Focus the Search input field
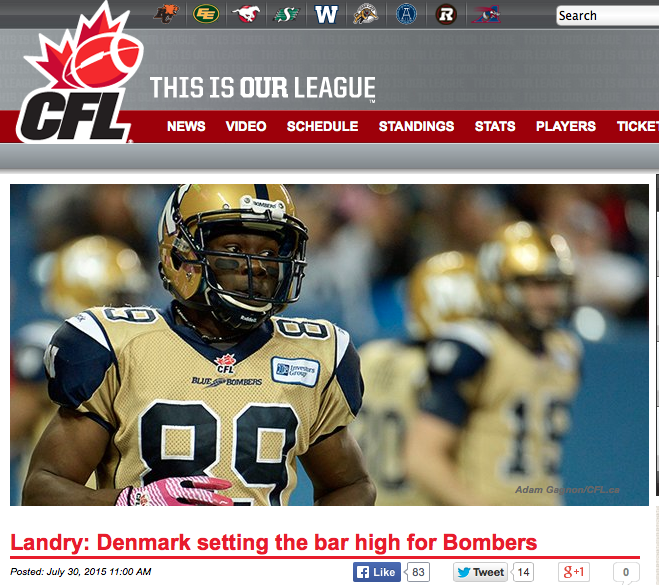The image size is (659, 585). tap(608, 16)
